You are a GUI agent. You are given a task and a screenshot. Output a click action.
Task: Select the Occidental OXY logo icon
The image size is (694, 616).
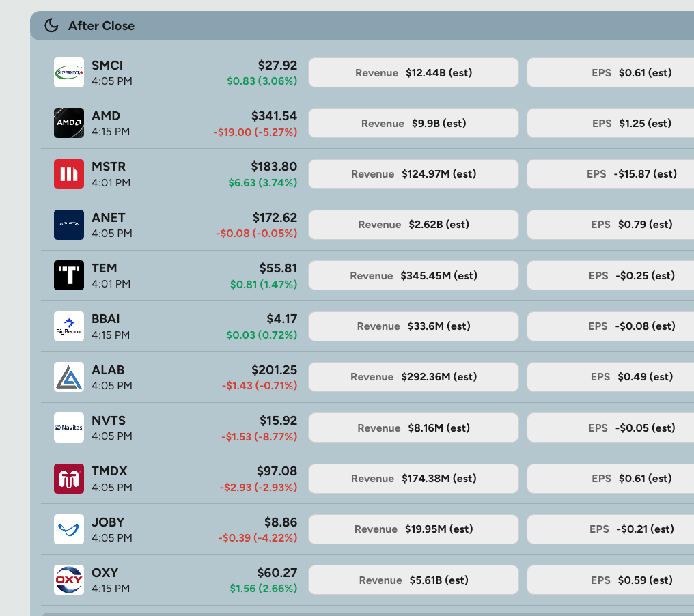[69, 580]
